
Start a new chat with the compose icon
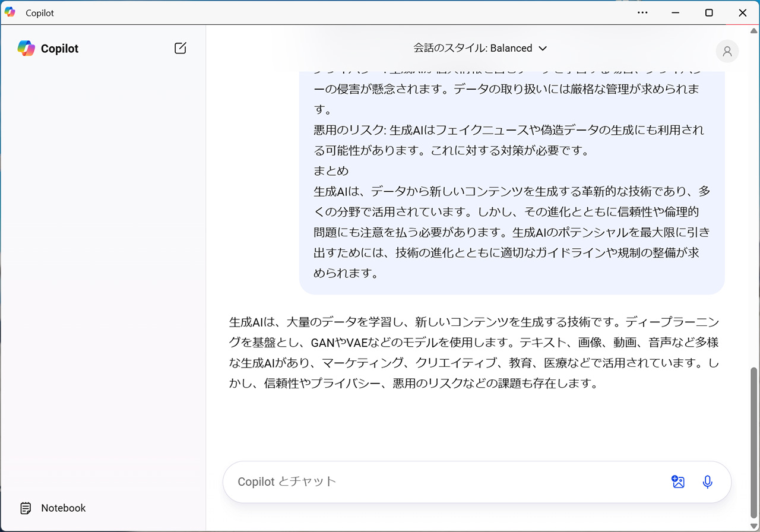[180, 48]
